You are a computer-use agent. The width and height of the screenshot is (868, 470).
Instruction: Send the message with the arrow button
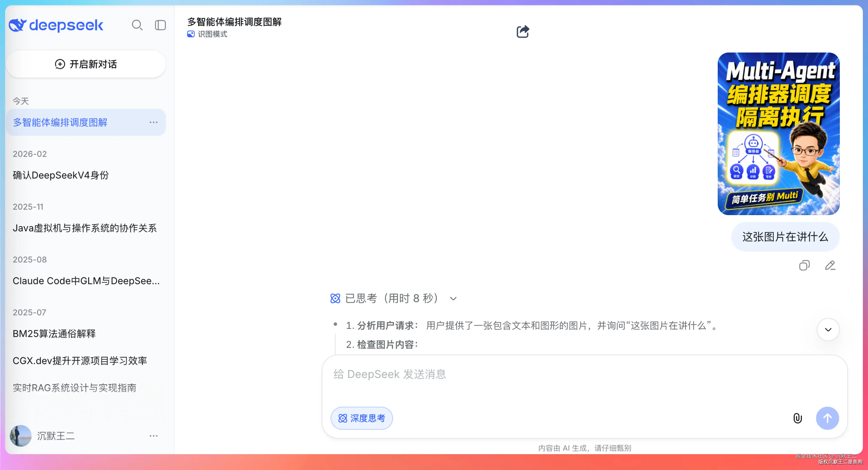tap(827, 418)
